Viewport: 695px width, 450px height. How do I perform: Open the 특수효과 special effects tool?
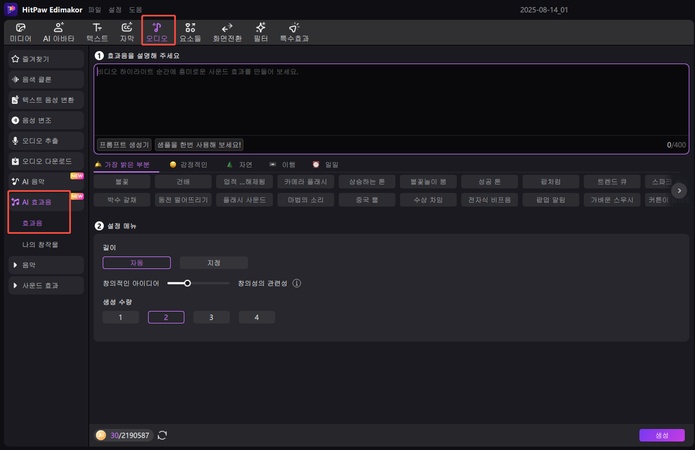coord(294,32)
